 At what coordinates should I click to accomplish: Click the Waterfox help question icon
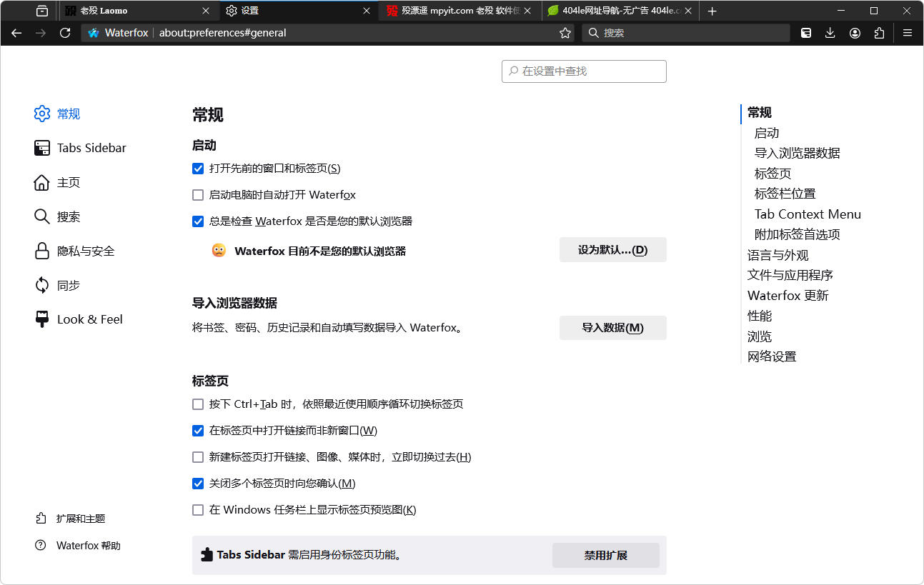coord(41,545)
